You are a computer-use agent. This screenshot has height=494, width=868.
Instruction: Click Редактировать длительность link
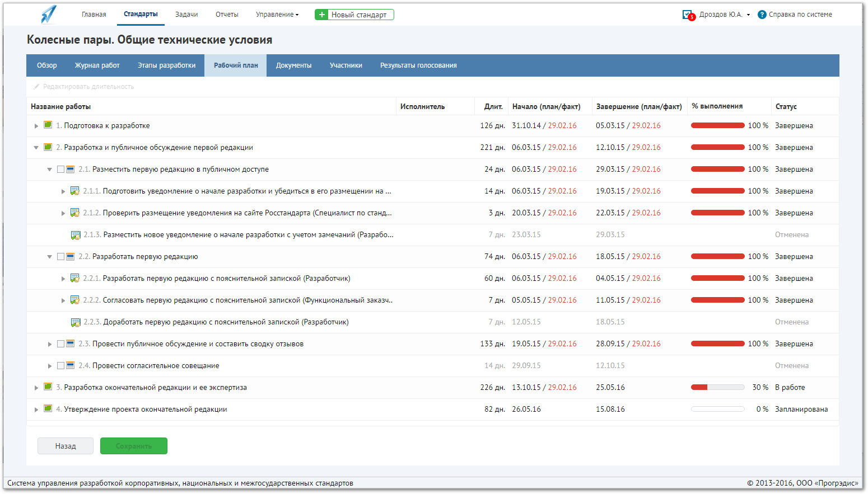(x=88, y=87)
